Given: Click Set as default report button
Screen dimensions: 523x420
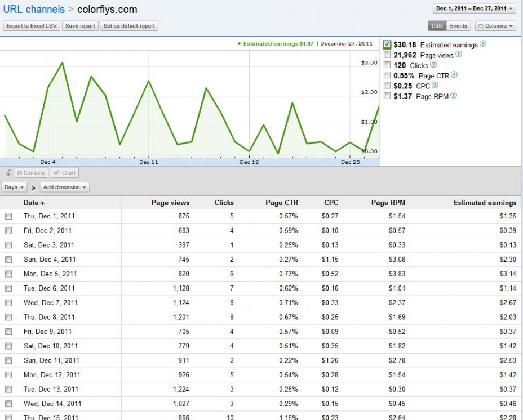Looking at the screenshot, I should click(x=130, y=26).
